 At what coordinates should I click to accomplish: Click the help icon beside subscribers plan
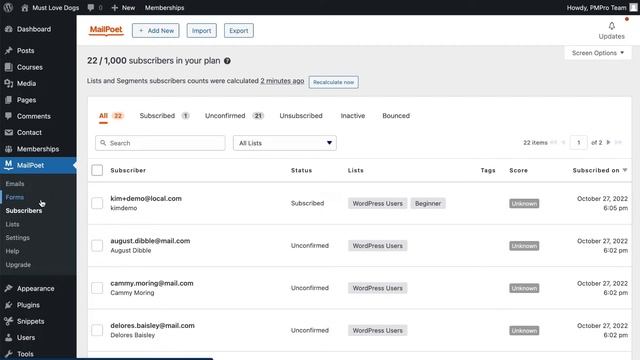(x=227, y=61)
